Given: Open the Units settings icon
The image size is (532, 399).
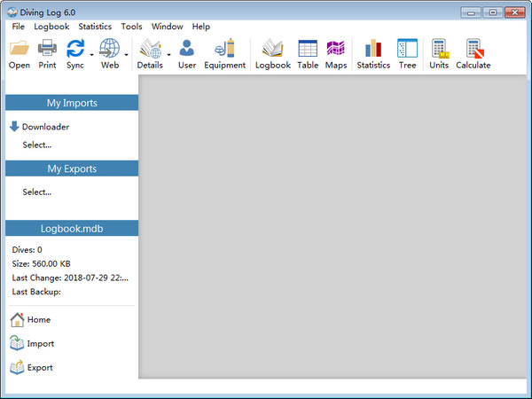Looking at the screenshot, I should coord(439,50).
